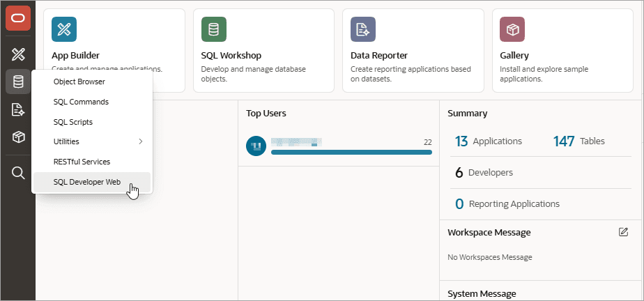
Task: Select RESTful Services menu item
Action: 92,162
